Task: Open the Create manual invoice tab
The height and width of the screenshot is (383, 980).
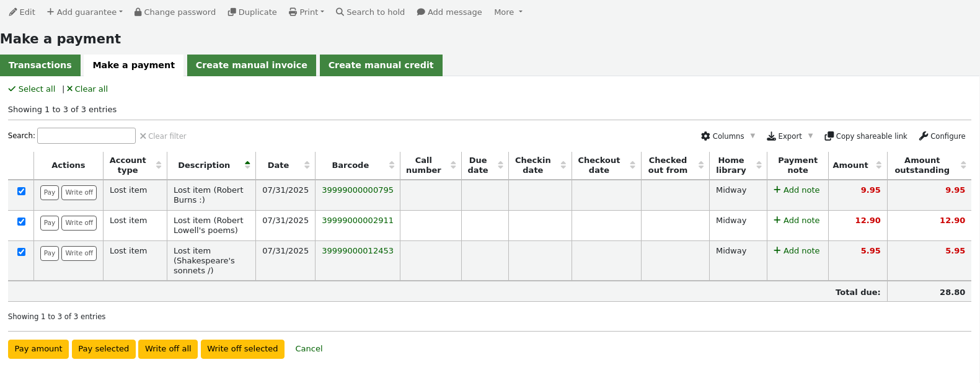Action: pos(252,65)
